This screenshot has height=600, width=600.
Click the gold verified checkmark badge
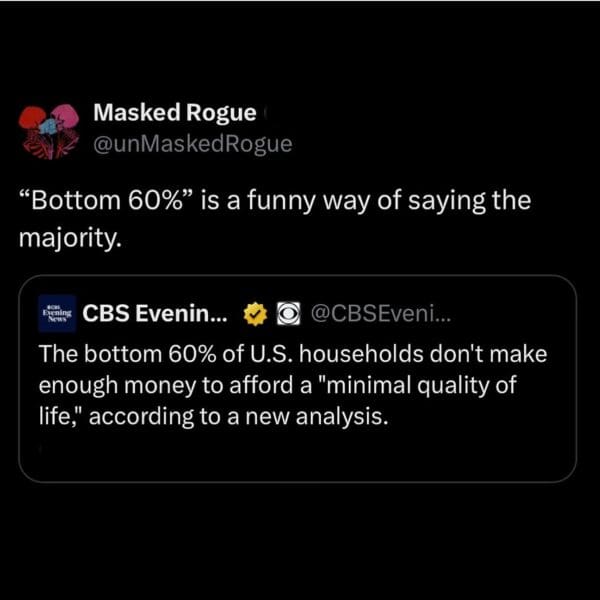pos(256,314)
